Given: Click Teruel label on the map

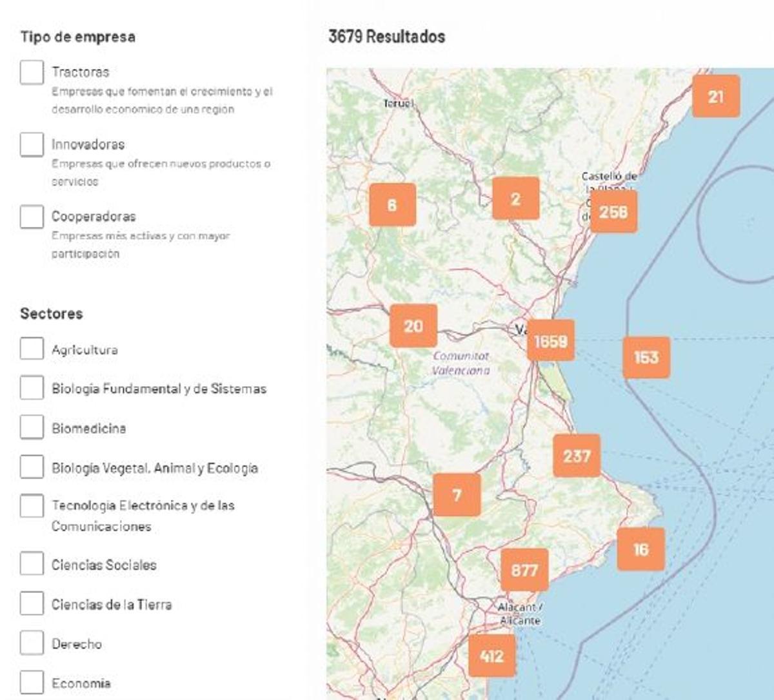Looking at the screenshot, I should pos(399,102).
